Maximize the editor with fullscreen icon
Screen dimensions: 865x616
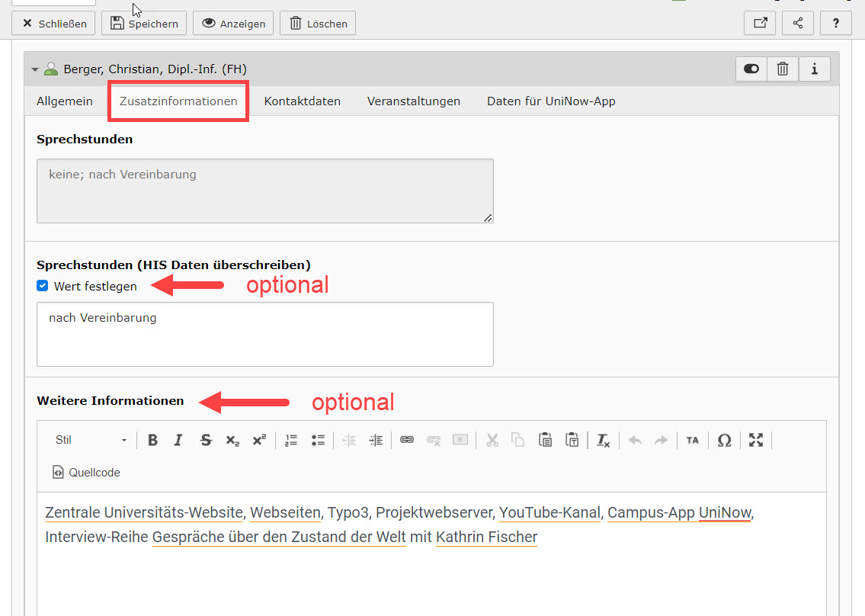click(755, 440)
